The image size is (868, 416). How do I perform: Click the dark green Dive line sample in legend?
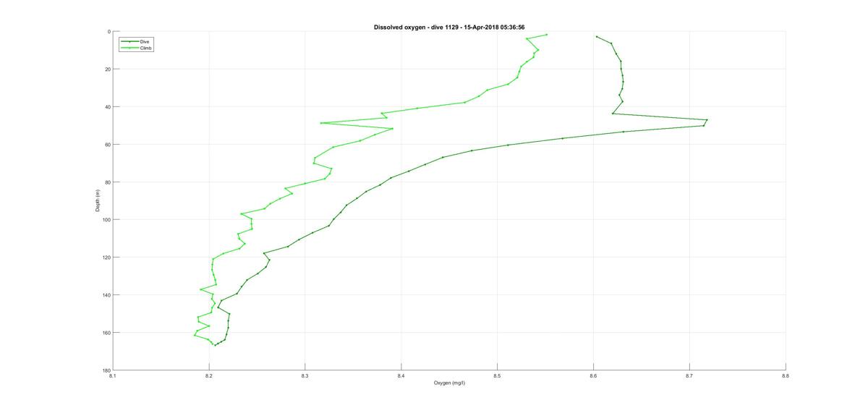[129, 42]
